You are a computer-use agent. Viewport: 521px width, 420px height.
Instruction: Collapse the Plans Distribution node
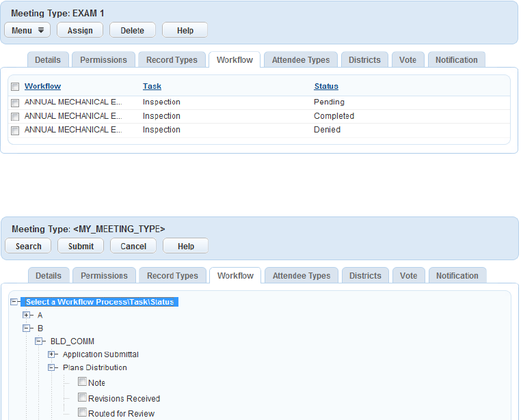click(51, 367)
